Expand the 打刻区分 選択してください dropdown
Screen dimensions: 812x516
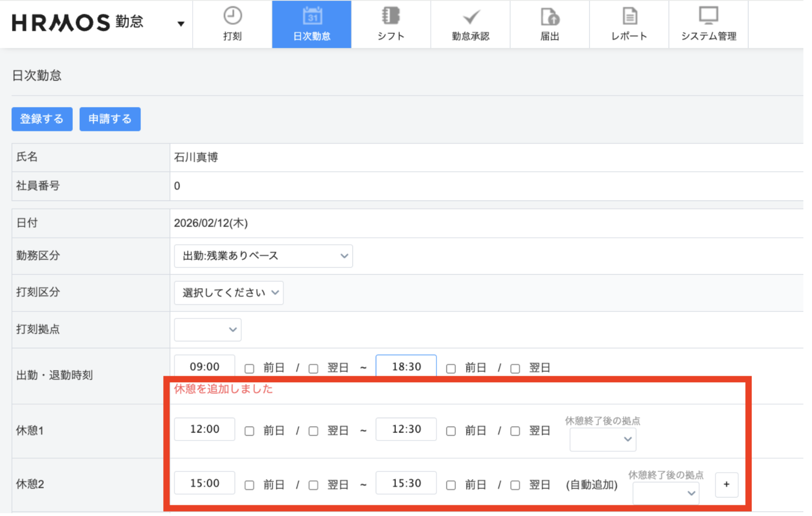click(228, 293)
